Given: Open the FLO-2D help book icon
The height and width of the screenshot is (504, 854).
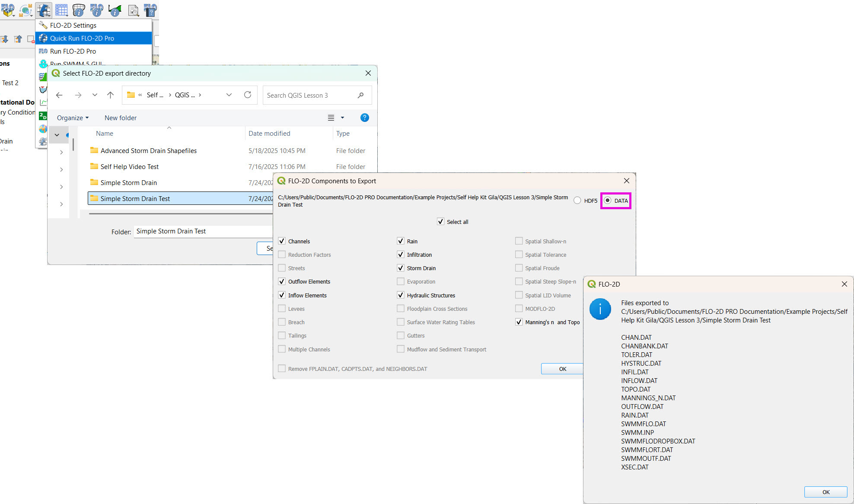Looking at the screenshot, I should coord(150,10).
